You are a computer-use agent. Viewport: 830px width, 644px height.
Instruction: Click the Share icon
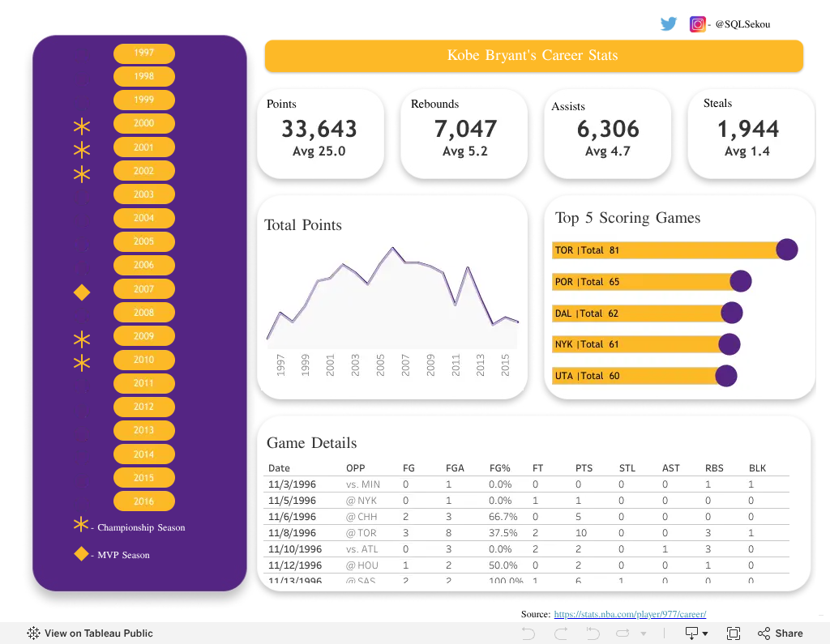pyautogui.click(x=764, y=633)
